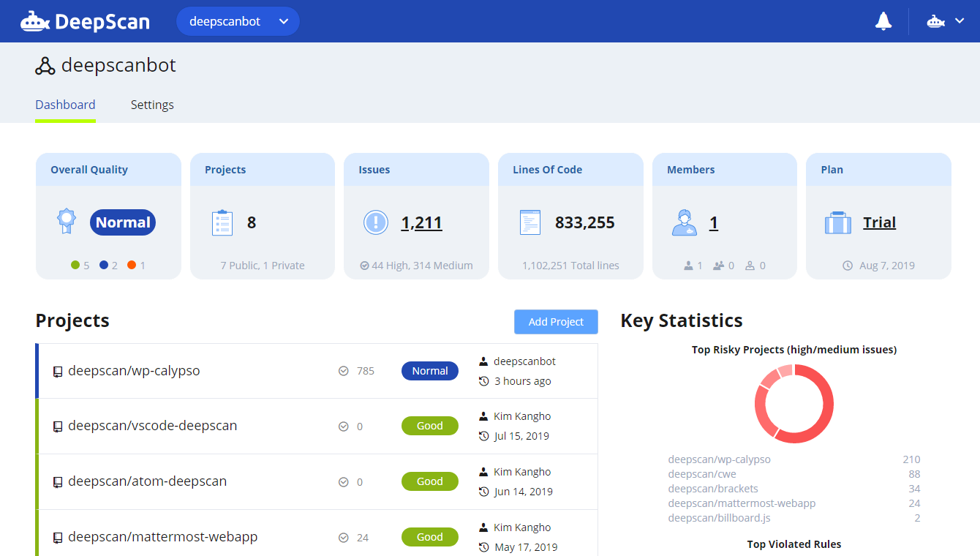Viewport: 980px width, 556px height.
Task: Click the history icon next to May 17, 2019
Action: pos(483,547)
